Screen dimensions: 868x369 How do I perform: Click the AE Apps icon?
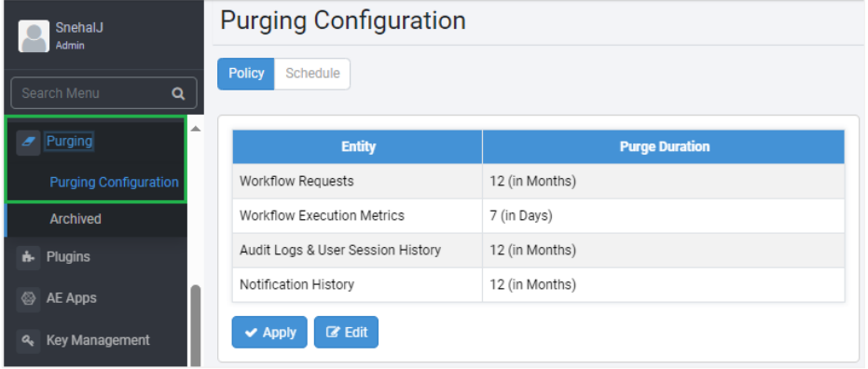(28, 299)
